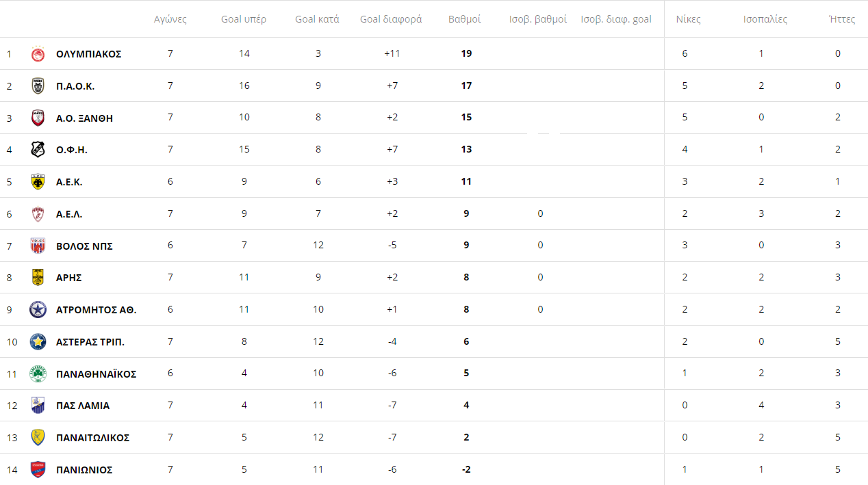Sort by Goal υπέρ column header
The image size is (868, 485).
[x=244, y=19]
